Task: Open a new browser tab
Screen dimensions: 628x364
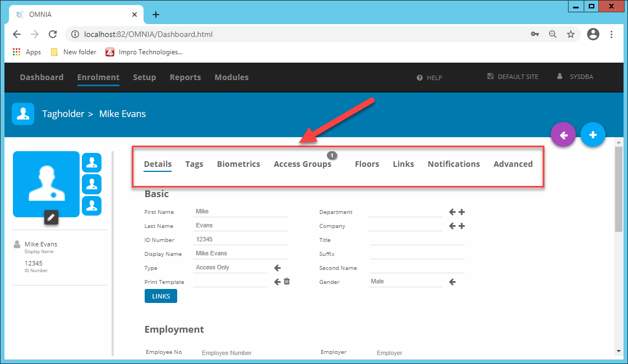Action: [156, 15]
